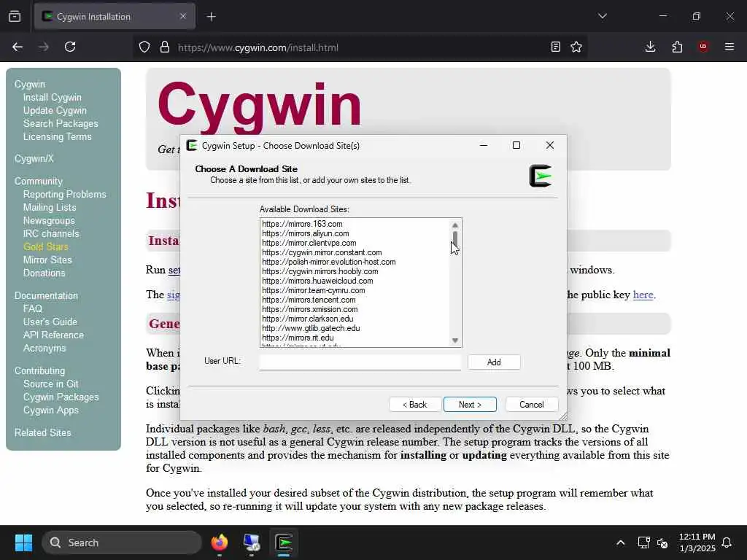Image resolution: width=747 pixels, height=560 pixels.
Task: Open the extensions puzzle icon
Action: tap(677, 47)
